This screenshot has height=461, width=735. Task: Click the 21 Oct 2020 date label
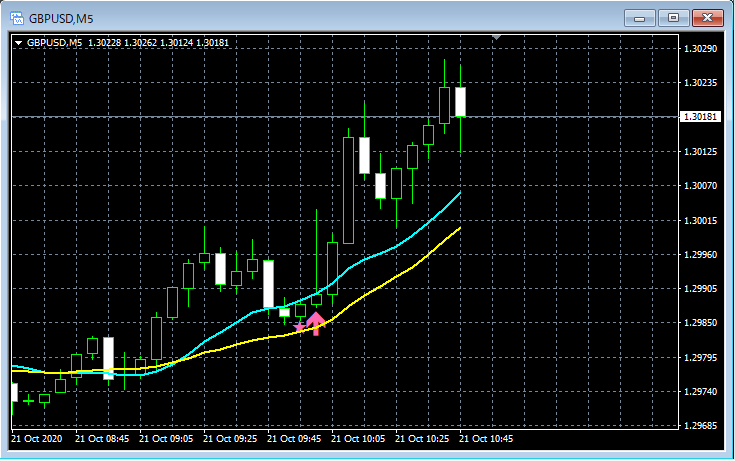(37, 439)
